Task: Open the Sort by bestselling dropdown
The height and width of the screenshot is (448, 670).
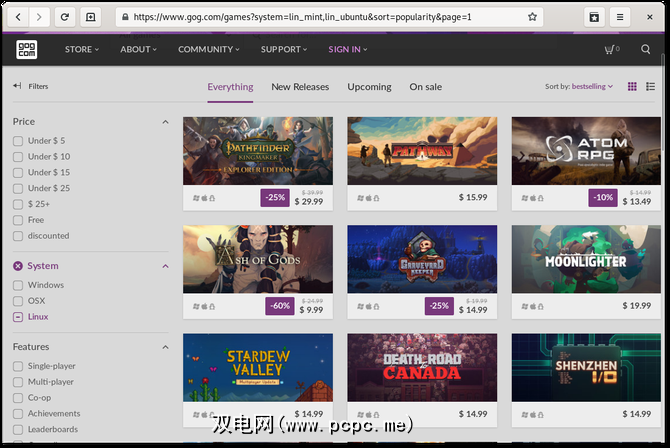Action: pos(579,87)
